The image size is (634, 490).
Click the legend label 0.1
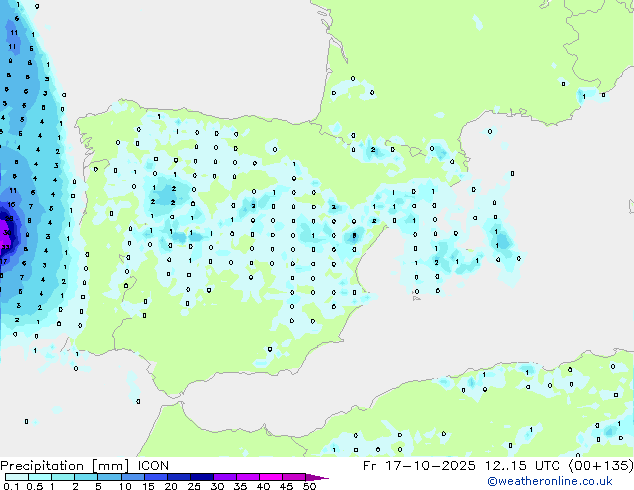pyautogui.click(x=11, y=486)
